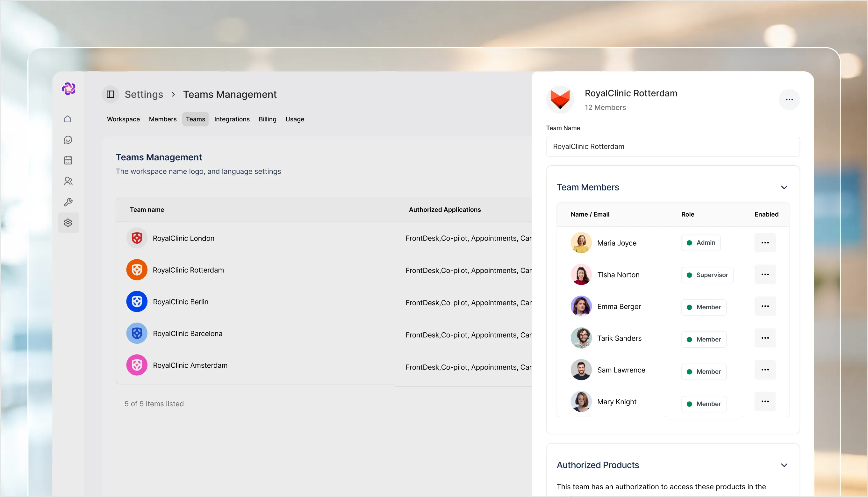This screenshot has height=497, width=868.
Task: Click the light-blue RoyalClinic Barcelona team logo
Action: click(137, 334)
